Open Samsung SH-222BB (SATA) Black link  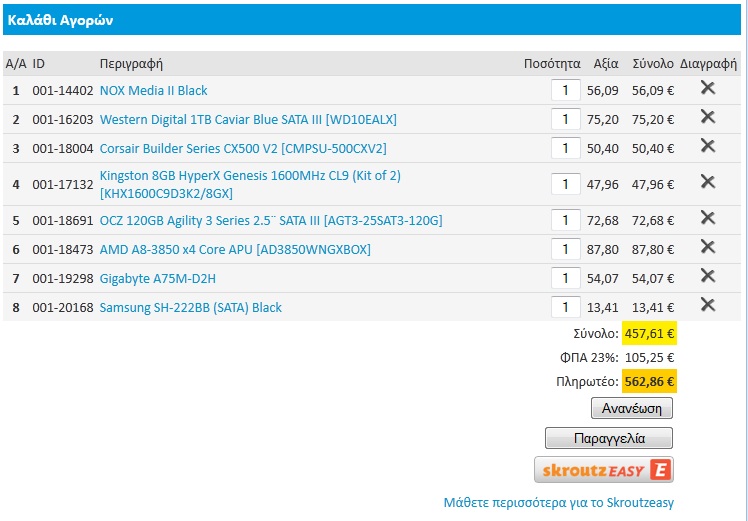190,308
